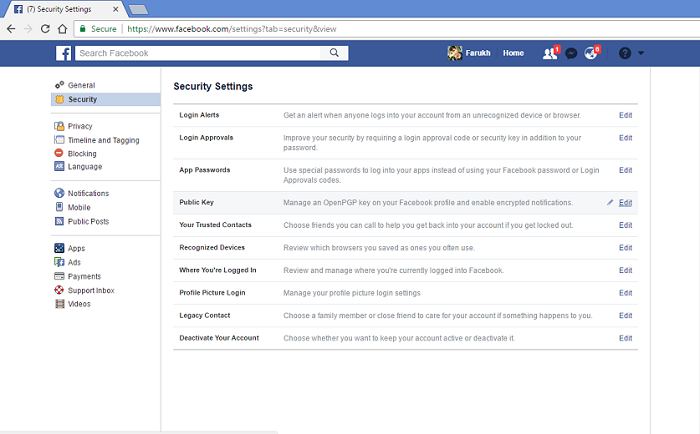Click Where You're Logged In title

218,270
